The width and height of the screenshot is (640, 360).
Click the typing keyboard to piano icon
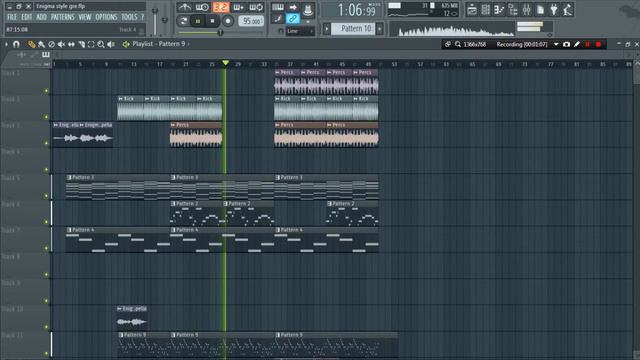278,7
